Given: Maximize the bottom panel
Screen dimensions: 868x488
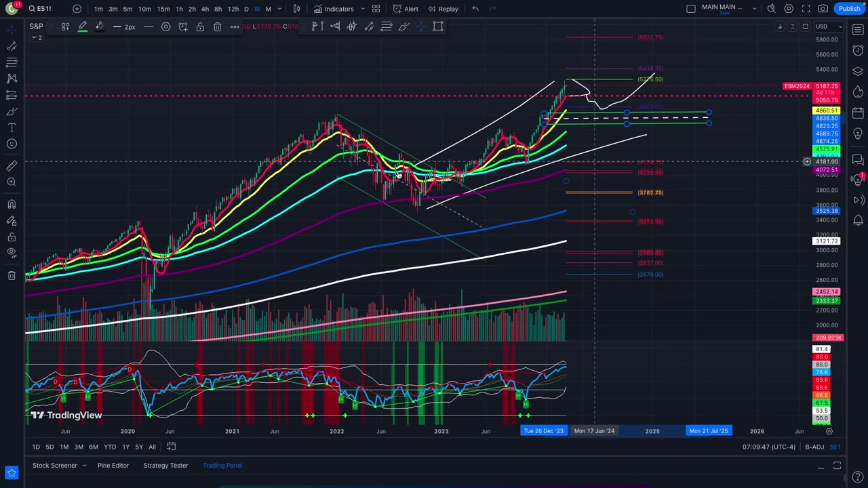Looking at the screenshot, I should (x=837, y=466).
